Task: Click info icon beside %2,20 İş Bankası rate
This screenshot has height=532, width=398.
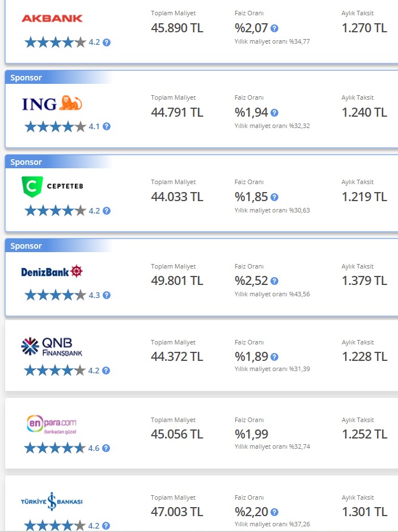Action: pyautogui.click(x=274, y=512)
